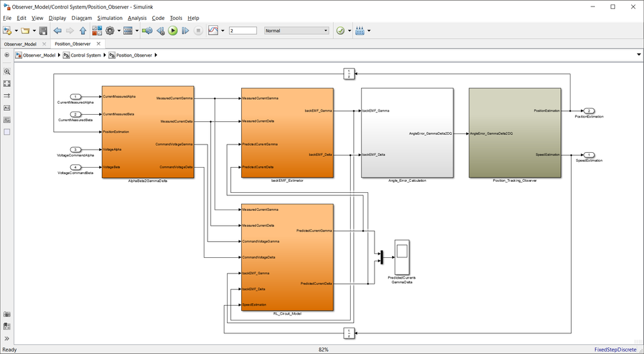Image resolution: width=644 pixels, height=354 pixels.
Task: Close the Observer_Model tab
Action: tap(44, 44)
